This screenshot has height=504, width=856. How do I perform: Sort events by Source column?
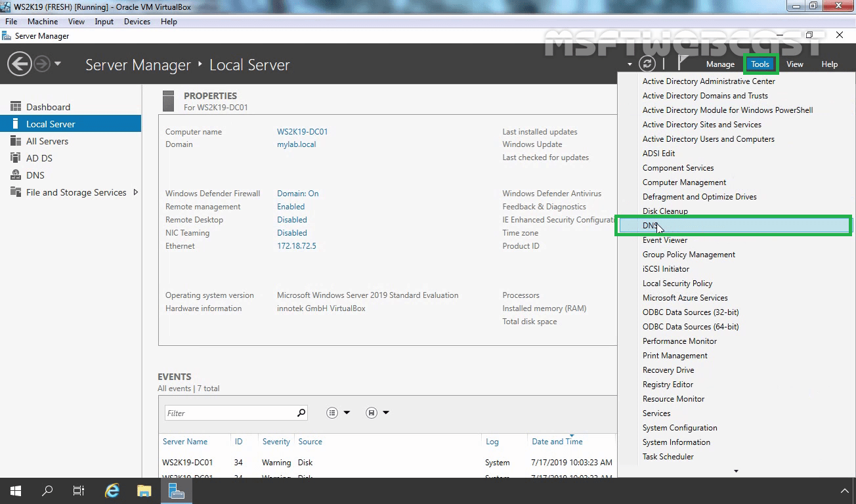tap(310, 442)
